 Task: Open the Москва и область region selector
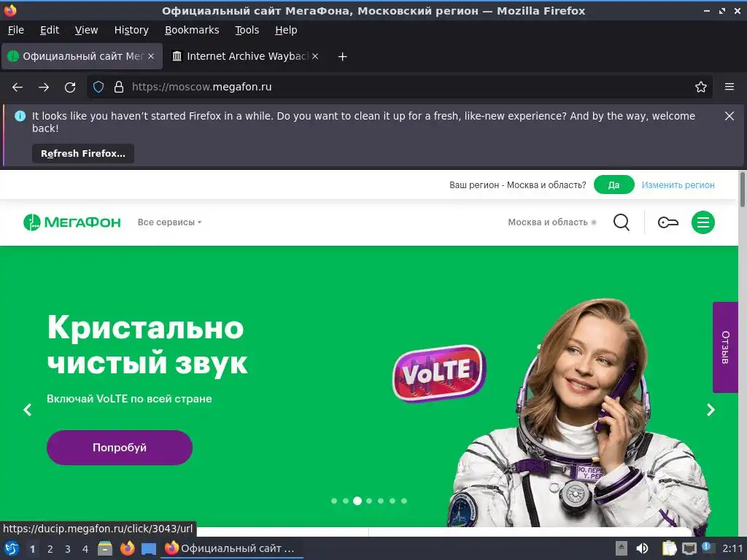(x=551, y=222)
